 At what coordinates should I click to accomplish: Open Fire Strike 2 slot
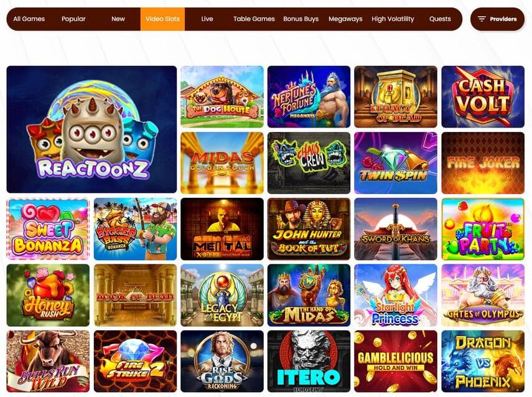[135, 362]
